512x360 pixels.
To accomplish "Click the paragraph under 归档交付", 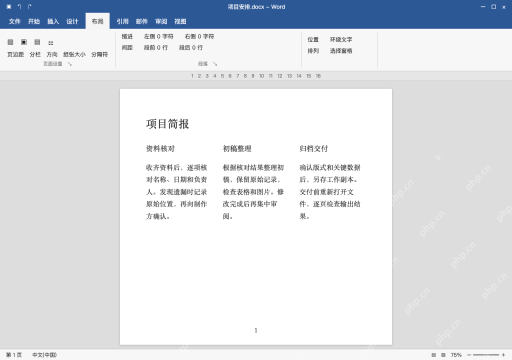I will click(330, 192).
